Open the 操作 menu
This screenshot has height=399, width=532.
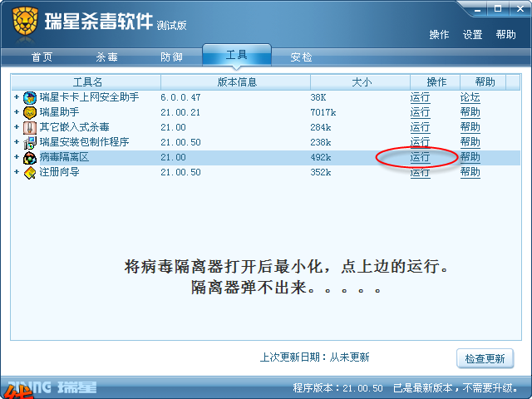(x=439, y=35)
